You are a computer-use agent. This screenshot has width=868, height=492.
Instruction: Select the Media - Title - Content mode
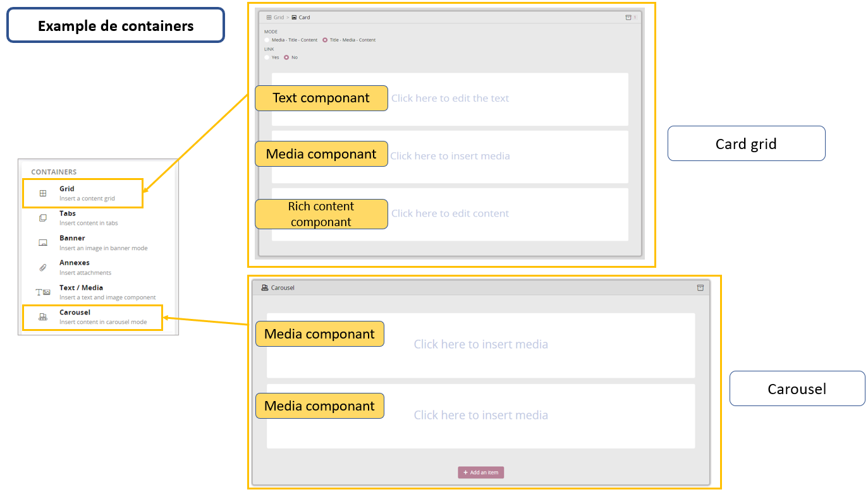[268, 39]
